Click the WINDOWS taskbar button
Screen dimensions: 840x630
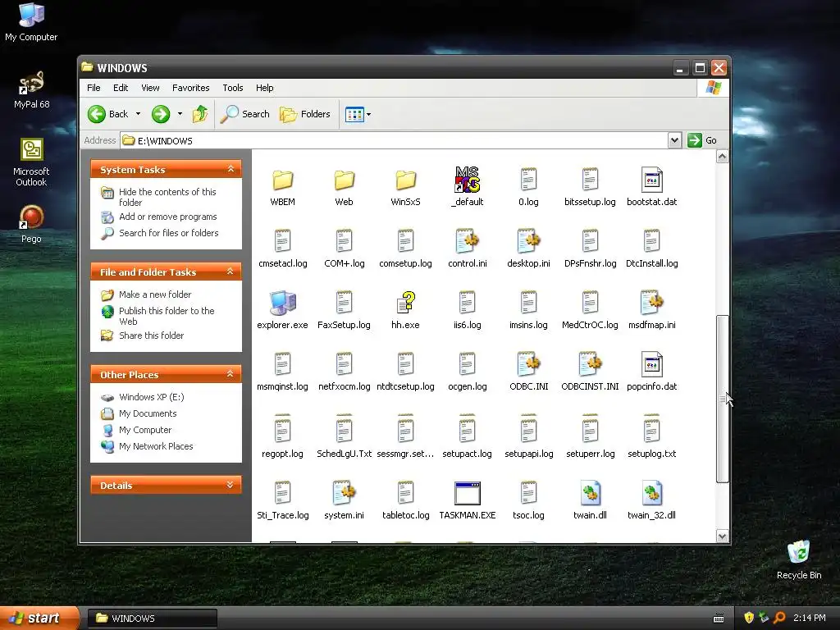point(152,619)
